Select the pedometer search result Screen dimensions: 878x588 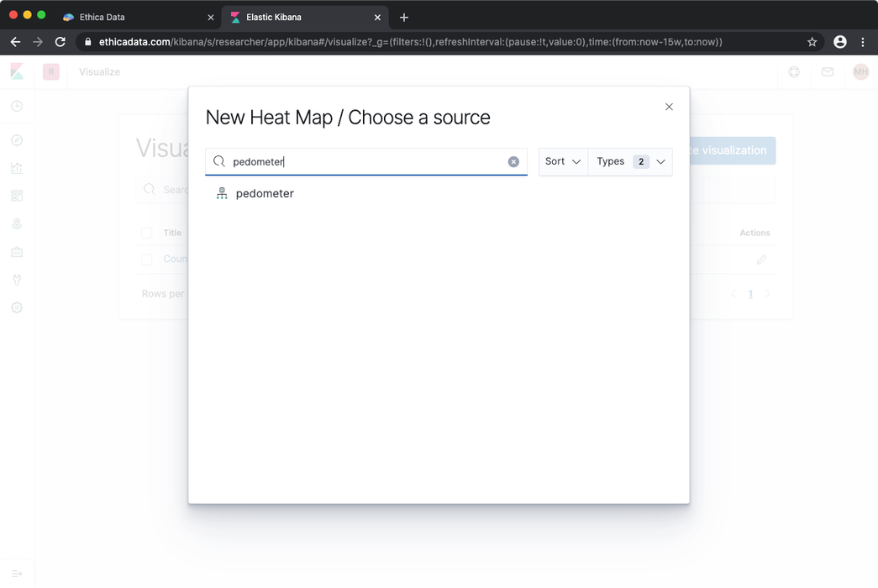264,193
